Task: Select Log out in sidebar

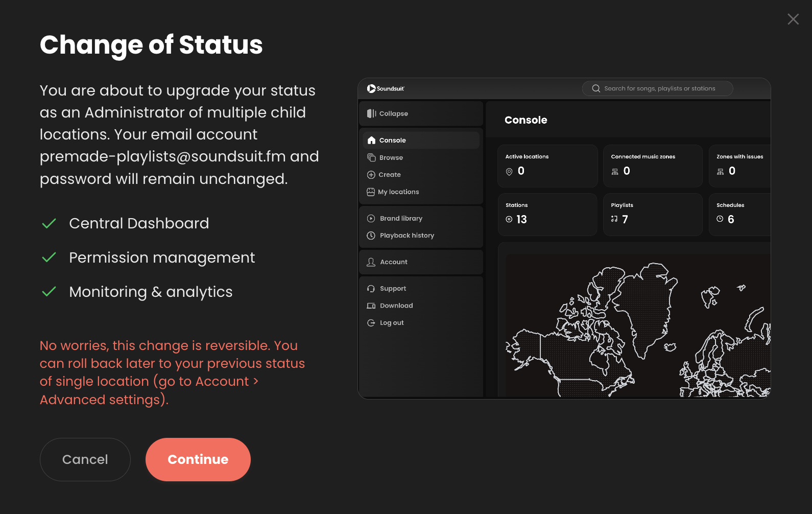Action: 391,323
